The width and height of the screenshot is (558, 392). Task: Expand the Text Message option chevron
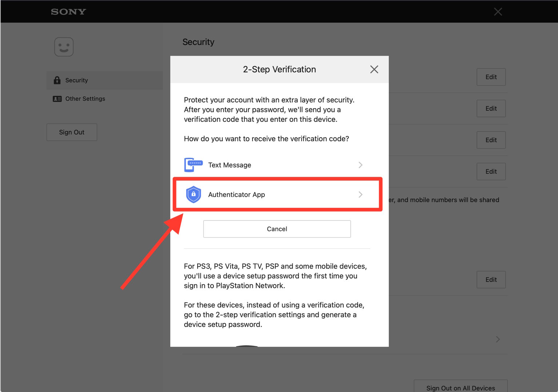360,165
